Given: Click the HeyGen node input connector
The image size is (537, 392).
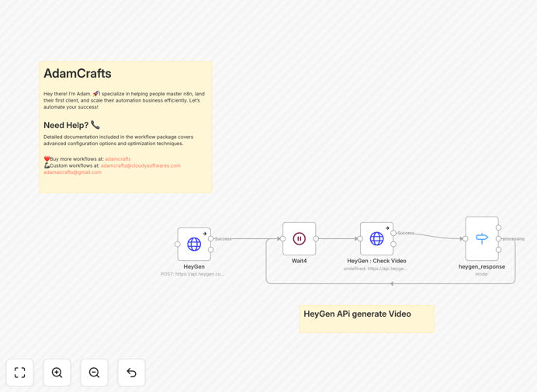Looking at the screenshot, I should click(x=178, y=245).
